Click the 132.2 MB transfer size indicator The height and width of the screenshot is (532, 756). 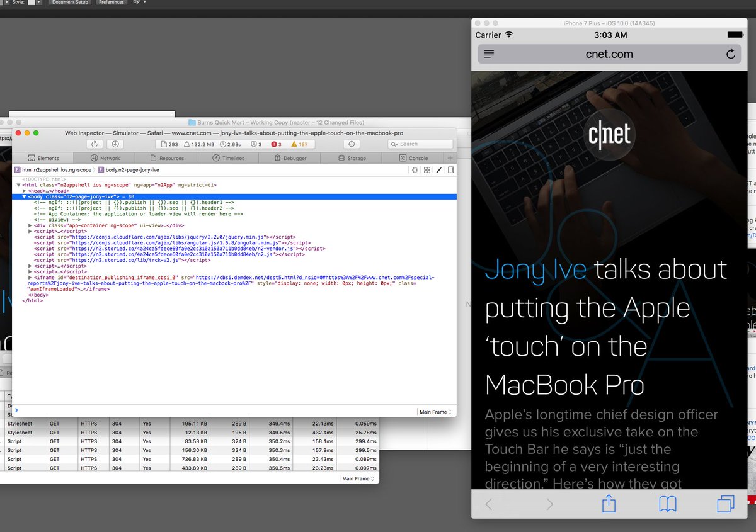point(200,144)
